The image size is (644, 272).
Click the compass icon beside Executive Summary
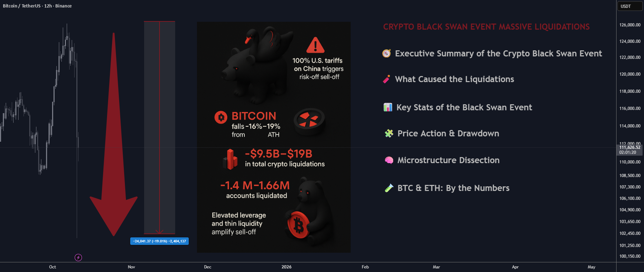(386, 54)
